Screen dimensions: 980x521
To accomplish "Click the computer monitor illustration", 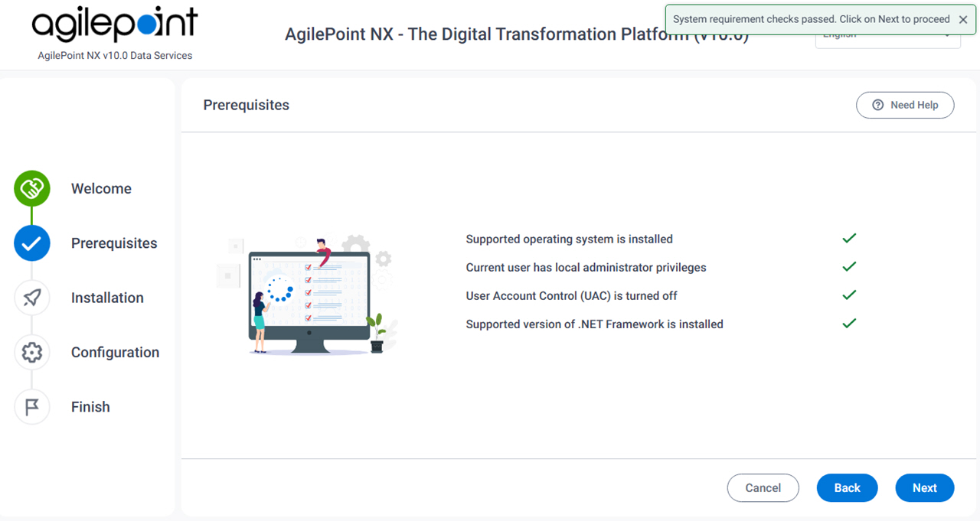I will (309, 302).
